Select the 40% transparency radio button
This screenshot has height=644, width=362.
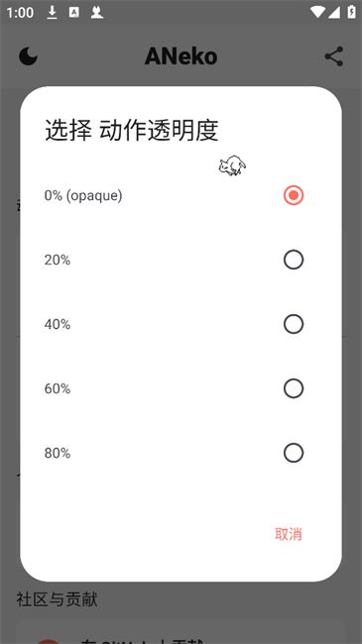point(294,324)
